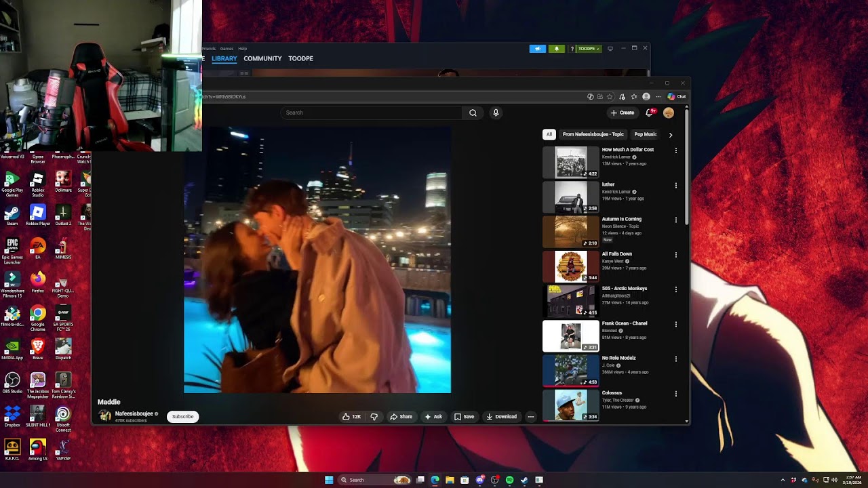Search with microphone voice icon
The height and width of the screenshot is (488, 868).
(496, 113)
